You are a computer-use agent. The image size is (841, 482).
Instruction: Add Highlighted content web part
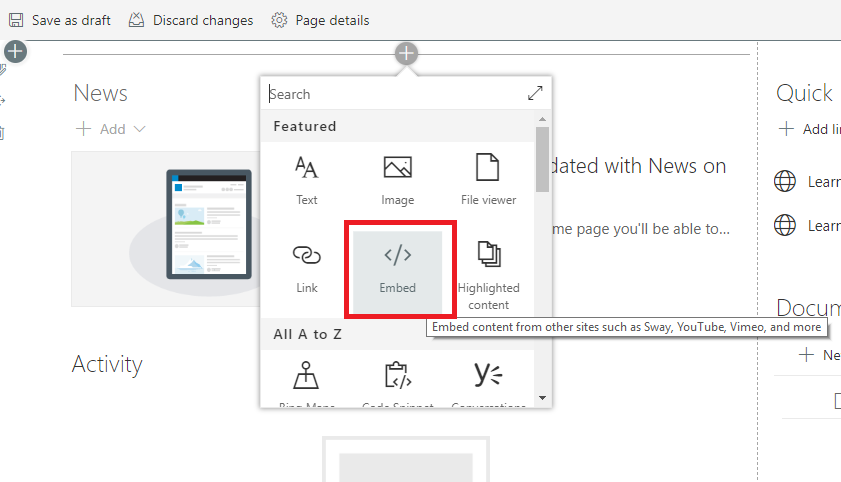coord(489,276)
